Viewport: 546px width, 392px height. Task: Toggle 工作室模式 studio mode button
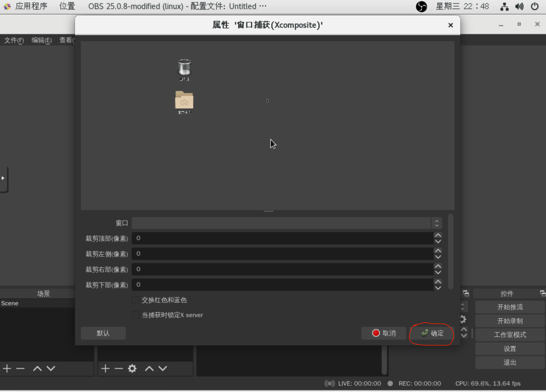[x=510, y=335]
